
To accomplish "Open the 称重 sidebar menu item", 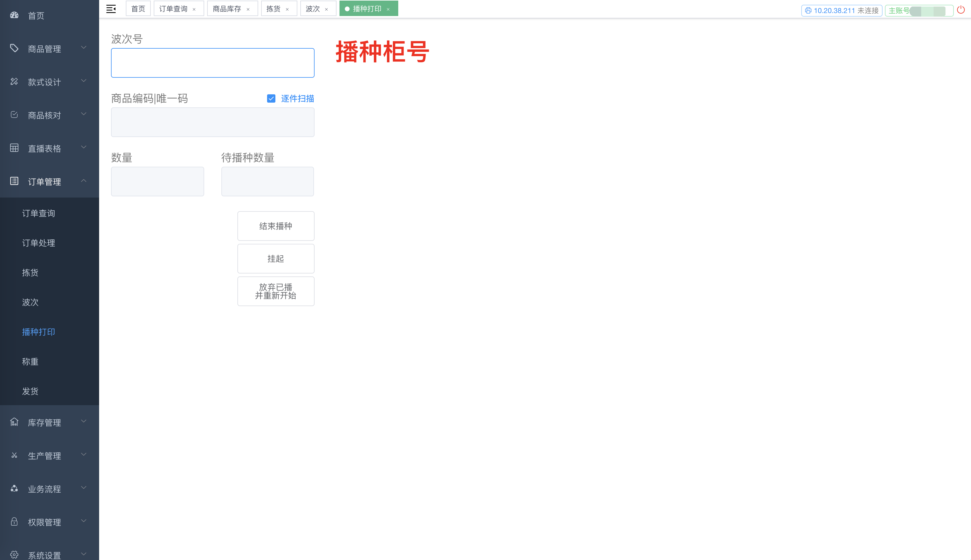I will [x=30, y=362].
